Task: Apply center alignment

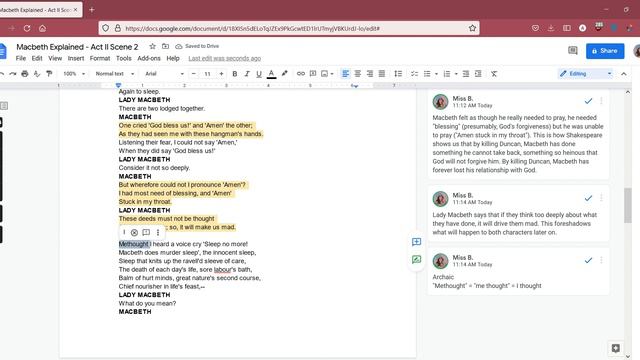Action: (x=358, y=74)
